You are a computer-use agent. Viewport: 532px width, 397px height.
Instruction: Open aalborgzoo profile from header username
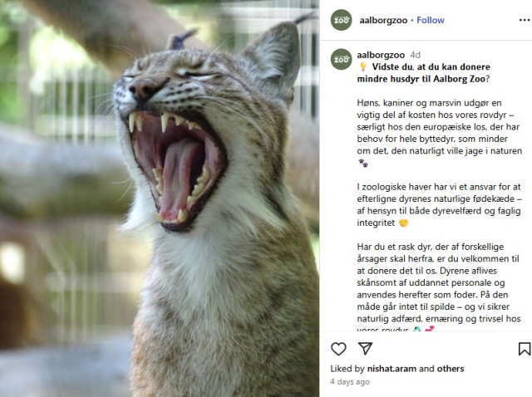click(x=383, y=20)
